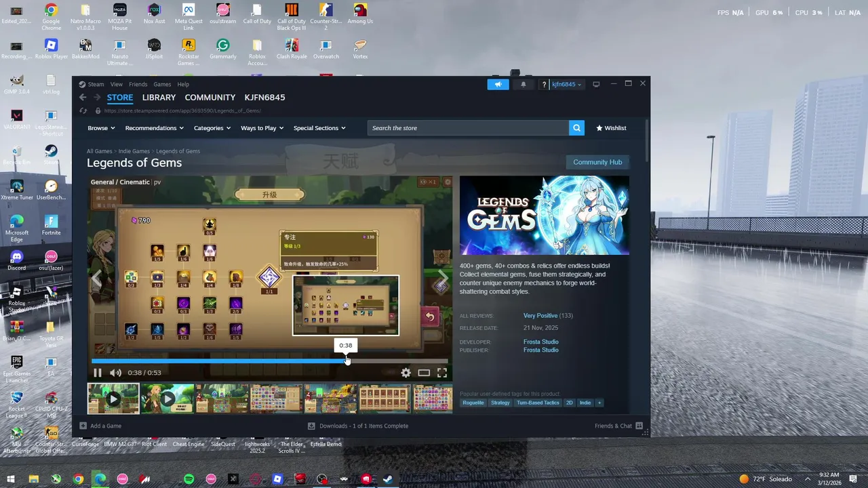The height and width of the screenshot is (488, 868).
Task: Open the Friends menu
Action: pyautogui.click(x=138, y=85)
